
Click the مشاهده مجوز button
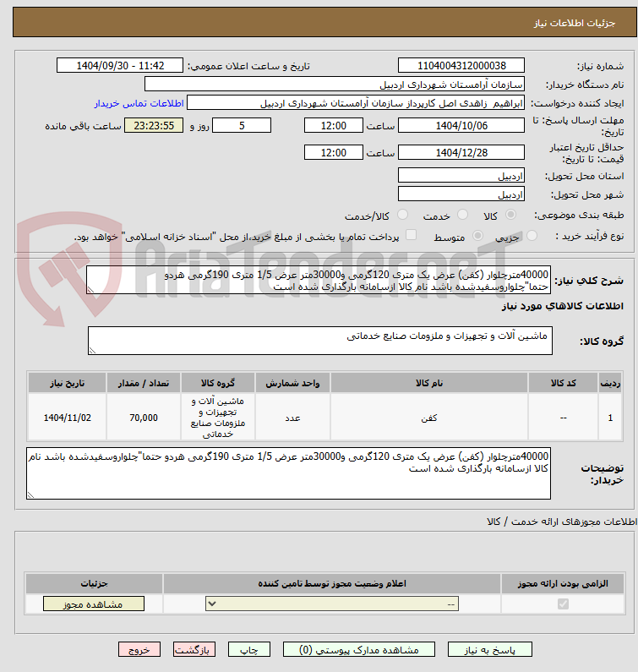coord(94,604)
